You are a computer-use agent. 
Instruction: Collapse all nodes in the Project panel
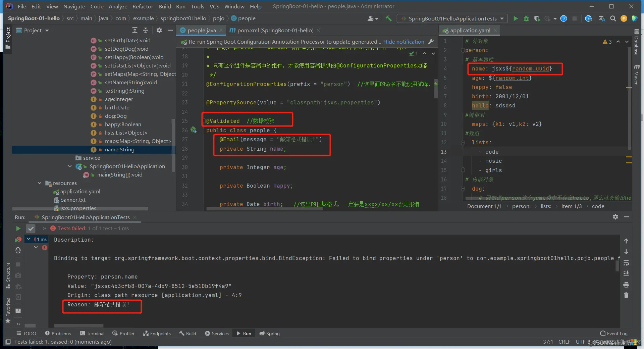[x=146, y=30]
